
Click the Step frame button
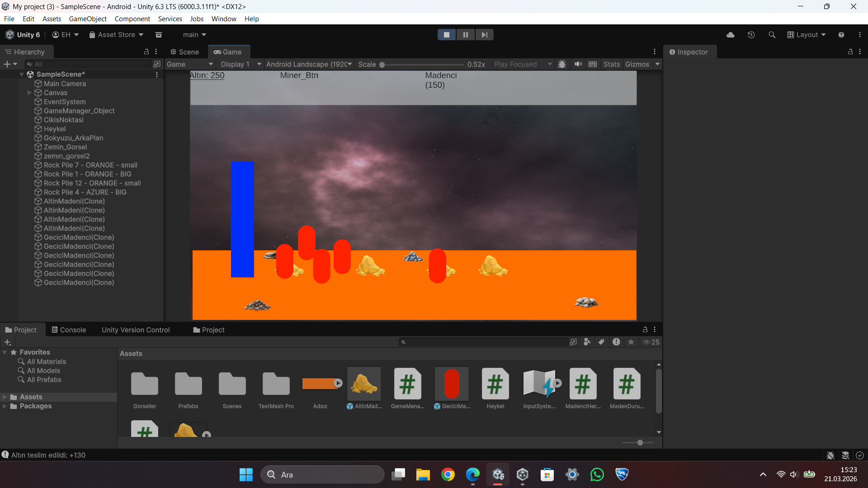[x=484, y=35]
